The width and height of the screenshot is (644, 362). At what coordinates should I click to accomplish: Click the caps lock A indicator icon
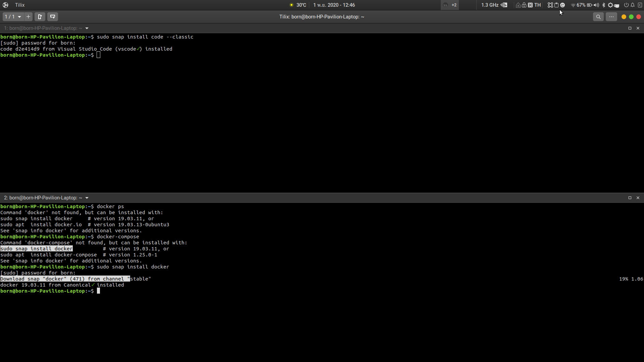[518, 5]
